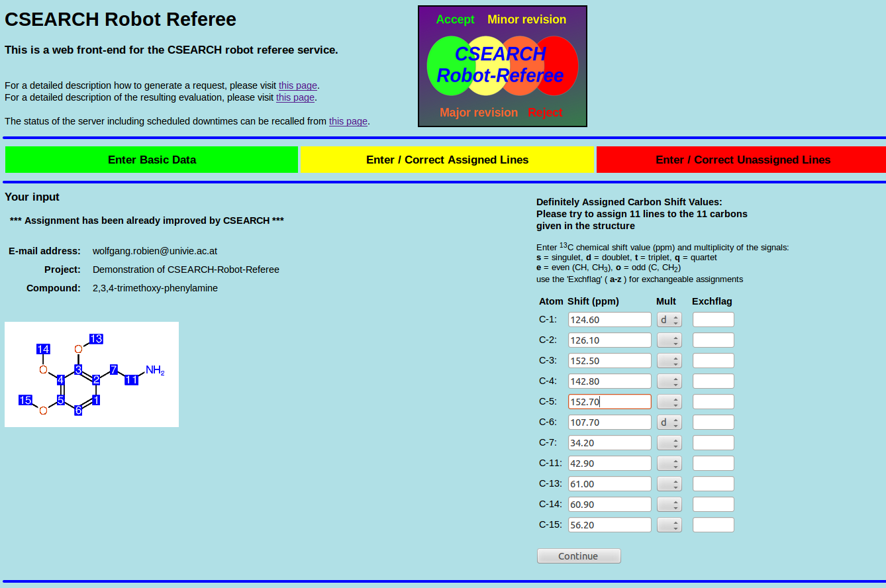Viewport: 886px width, 588px height.
Task: Open the multiplicity dropdown for C-6
Action: [669, 422]
